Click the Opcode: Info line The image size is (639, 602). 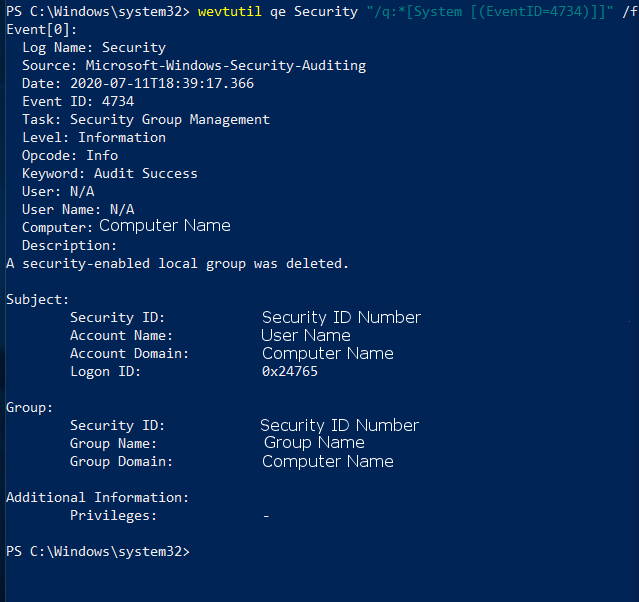coord(70,156)
